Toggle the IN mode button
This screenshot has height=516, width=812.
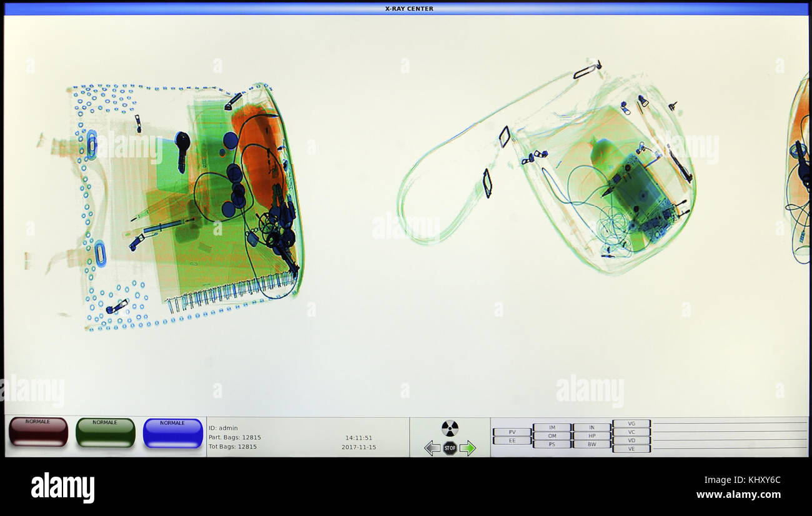pyautogui.click(x=592, y=427)
